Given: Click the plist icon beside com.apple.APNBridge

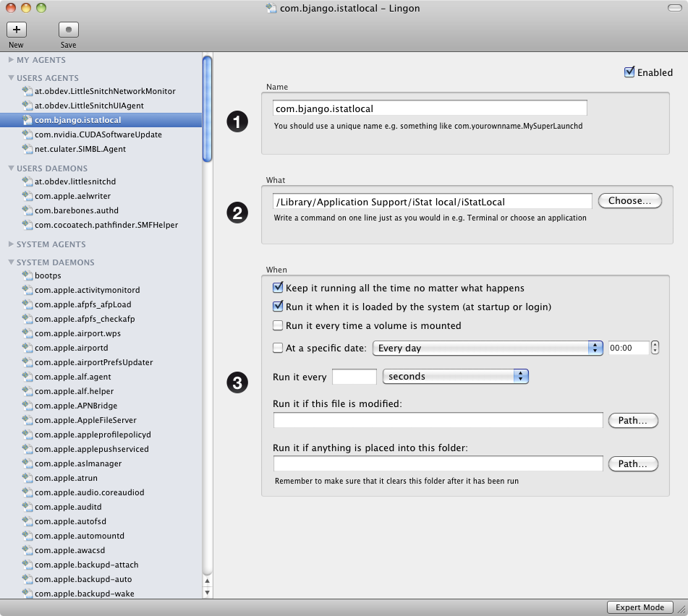Looking at the screenshot, I should (27, 406).
